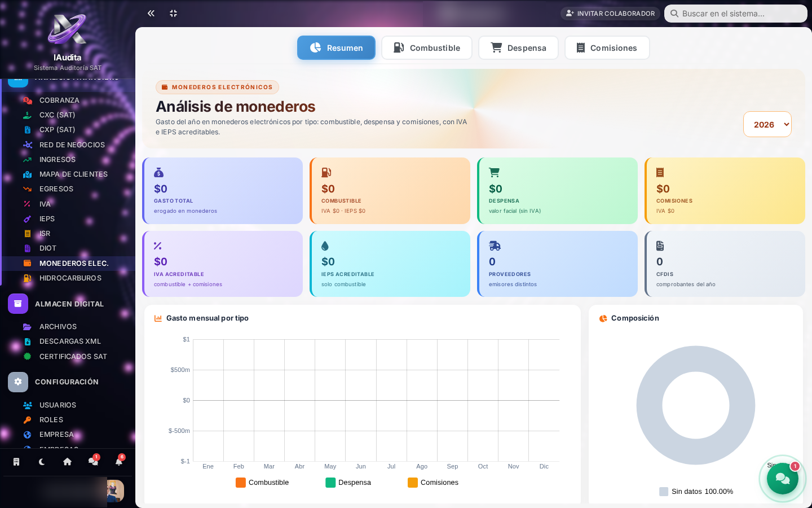Open ROLES settings
This screenshot has width=812, height=508.
coord(68,419)
